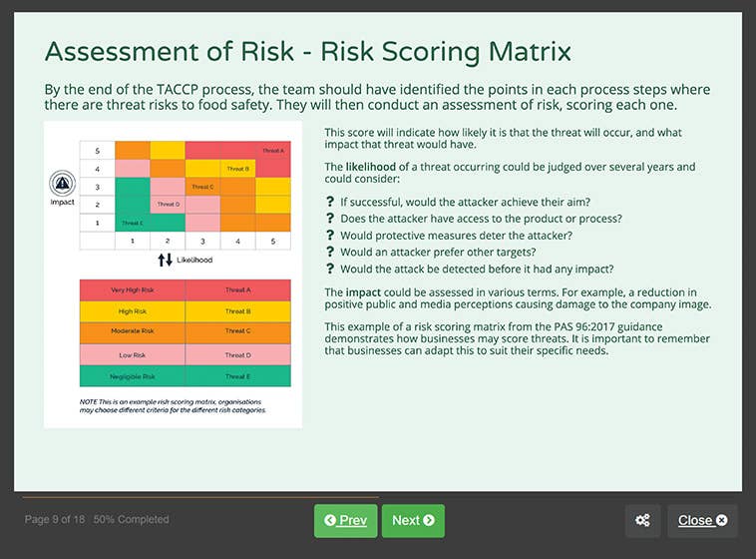This screenshot has height=559, width=756.
Task: Close the course window
Action: (x=702, y=520)
